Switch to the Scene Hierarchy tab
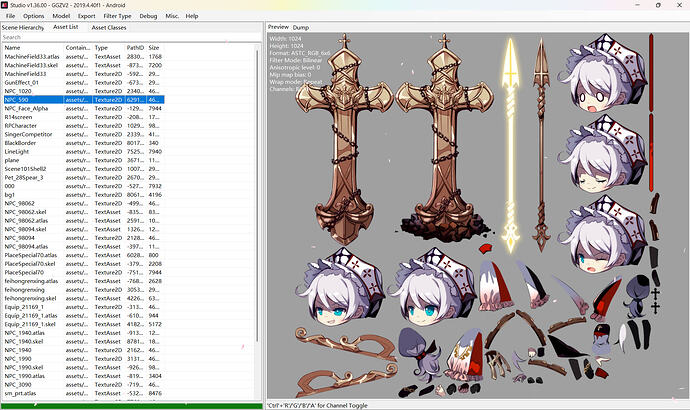 [23, 27]
